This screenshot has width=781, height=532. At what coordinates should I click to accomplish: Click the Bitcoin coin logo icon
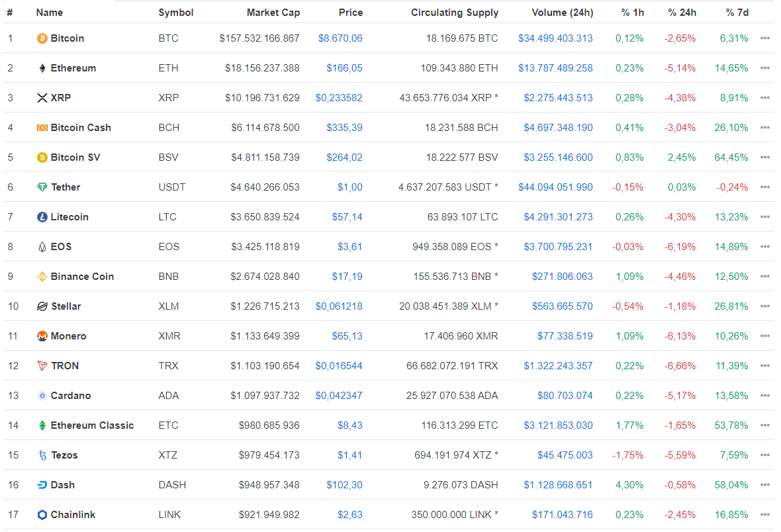coord(42,38)
